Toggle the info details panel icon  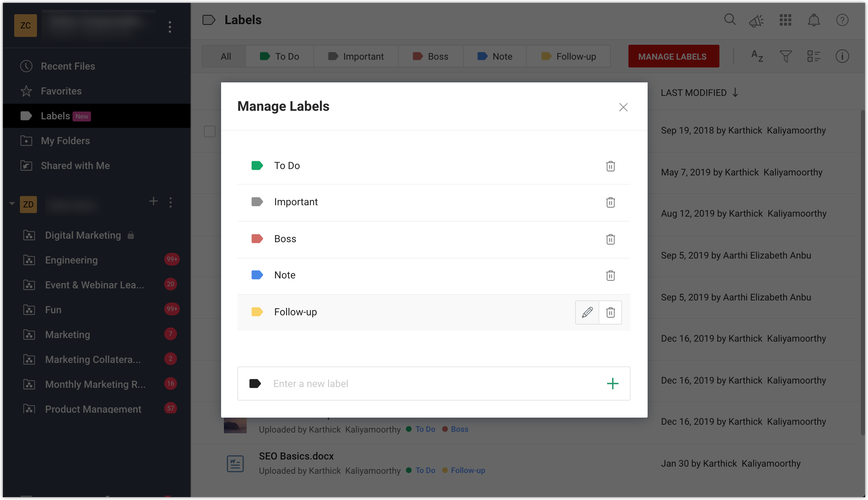842,56
